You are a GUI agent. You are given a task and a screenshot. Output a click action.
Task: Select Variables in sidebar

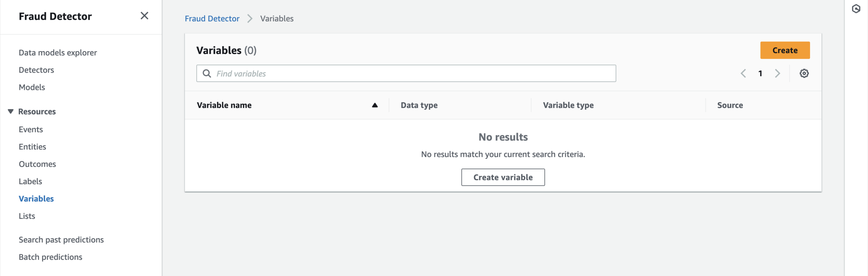coord(36,199)
